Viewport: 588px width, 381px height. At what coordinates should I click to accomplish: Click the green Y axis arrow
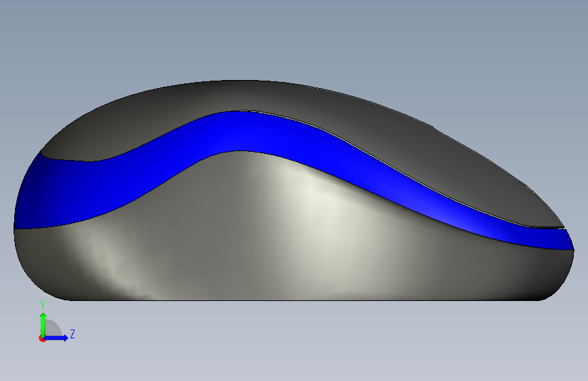pos(43,325)
